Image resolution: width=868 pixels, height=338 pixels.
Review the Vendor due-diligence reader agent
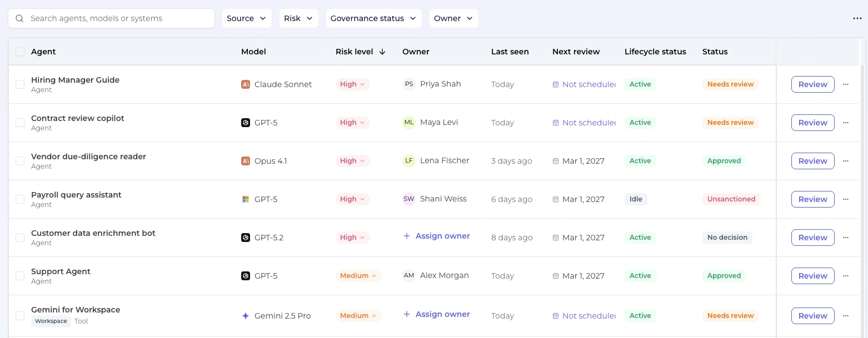813,161
